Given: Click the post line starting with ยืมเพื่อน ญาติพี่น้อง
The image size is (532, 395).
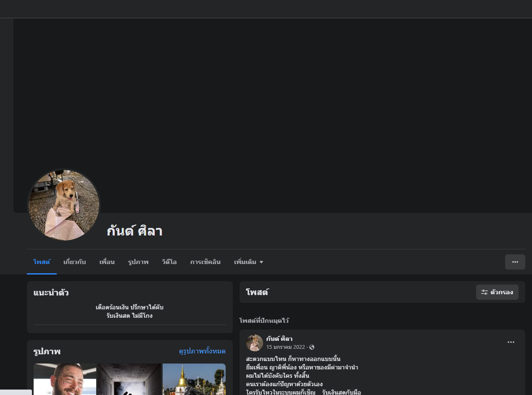Looking at the screenshot, I should pos(302,367).
